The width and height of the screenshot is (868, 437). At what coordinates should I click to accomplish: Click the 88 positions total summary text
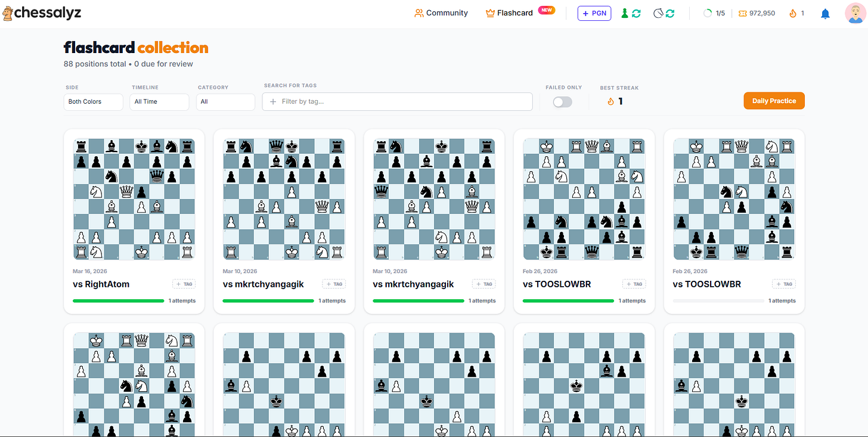point(94,64)
